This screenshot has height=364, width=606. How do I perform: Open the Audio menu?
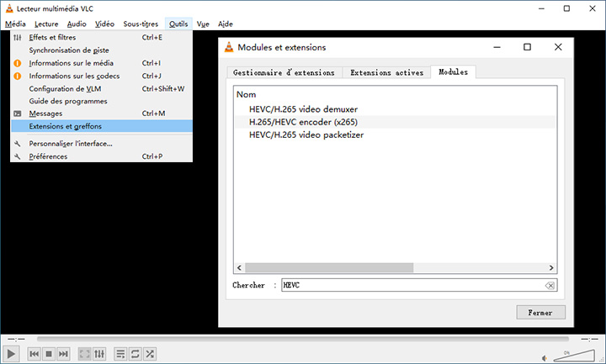pos(77,24)
